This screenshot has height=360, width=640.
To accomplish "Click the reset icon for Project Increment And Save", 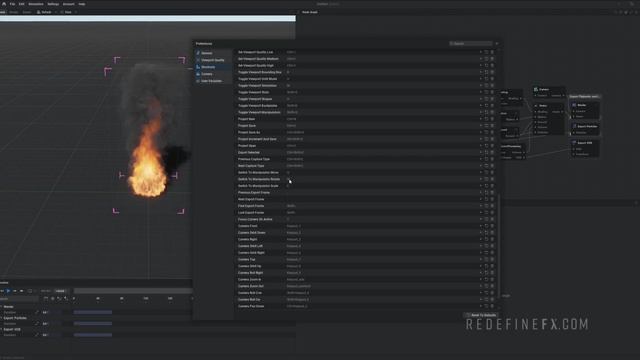I will [487, 139].
